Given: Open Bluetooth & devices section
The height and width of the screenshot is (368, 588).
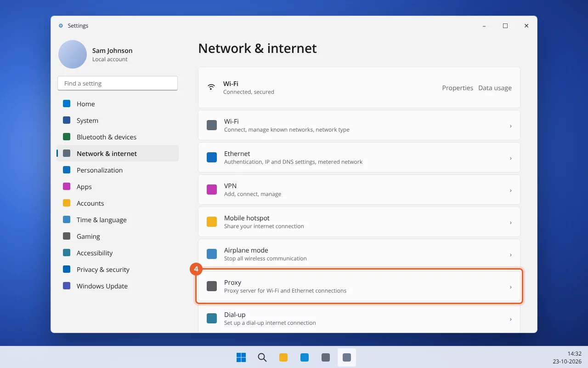Looking at the screenshot, I should pyautogui.click(x=118, y=137).
